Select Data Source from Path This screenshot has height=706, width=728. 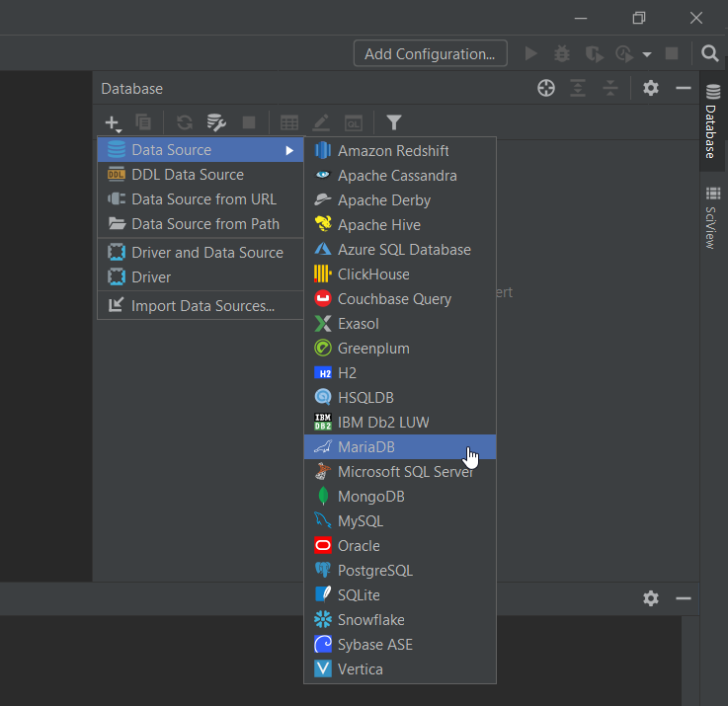pos(201,224)
